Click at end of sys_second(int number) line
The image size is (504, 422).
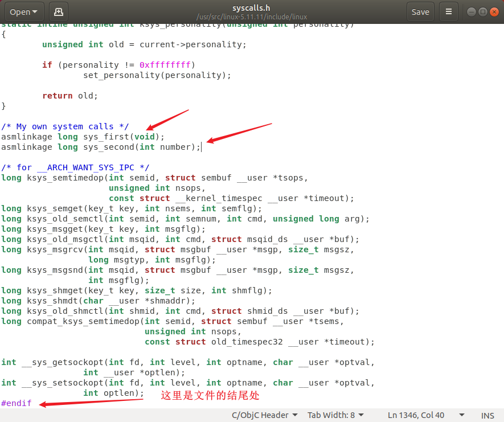point(201,147)
